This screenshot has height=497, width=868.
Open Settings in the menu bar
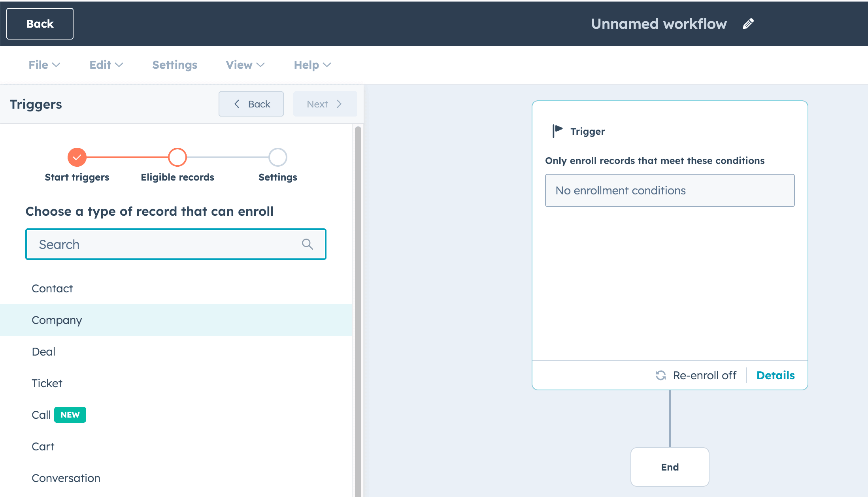(x=175, y=65)
